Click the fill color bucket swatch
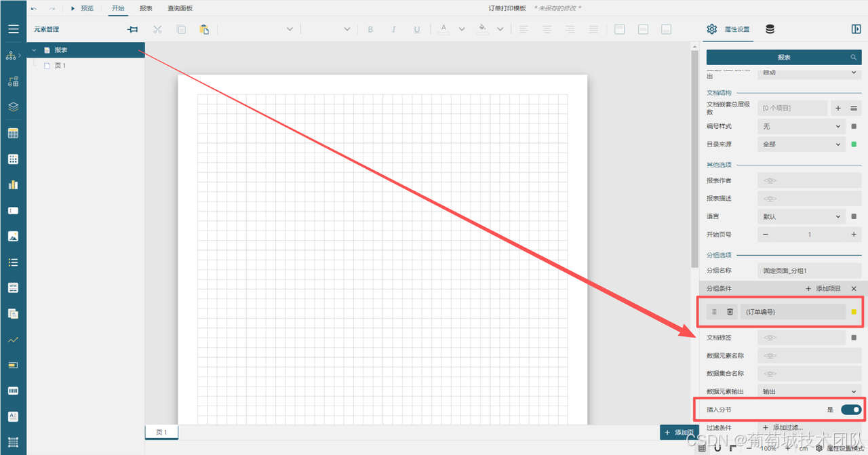 (482, 29)
